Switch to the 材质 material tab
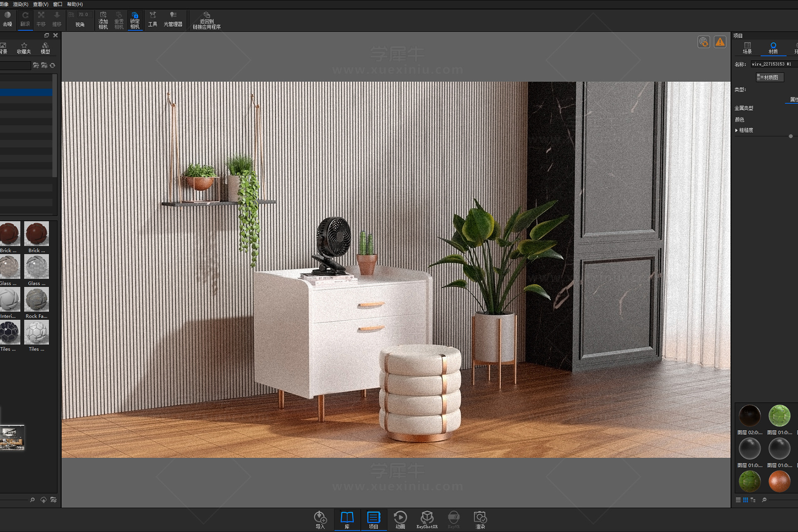Image resolution: width=798 pixels, height=532 pixels. [x=773, y=48]
